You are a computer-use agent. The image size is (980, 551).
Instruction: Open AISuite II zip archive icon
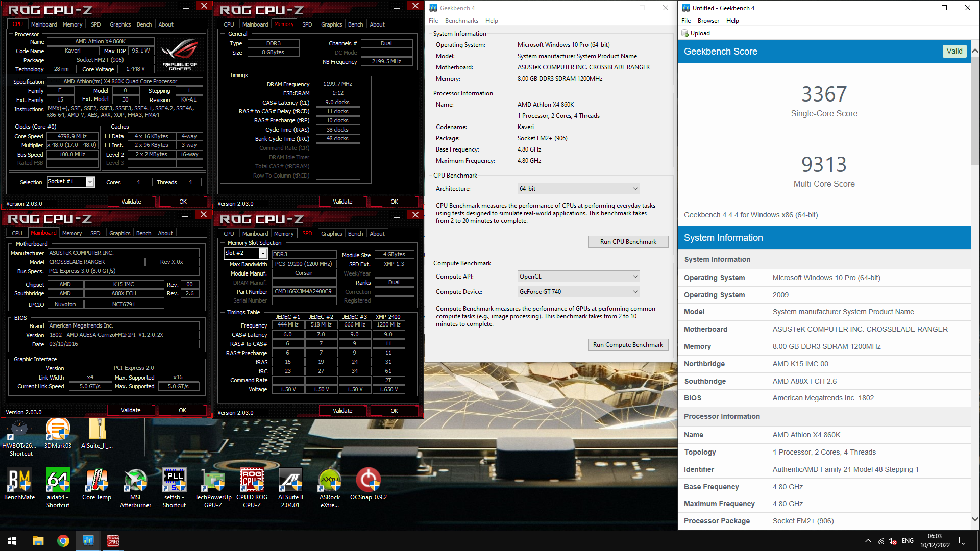click(x=97, y=434)
